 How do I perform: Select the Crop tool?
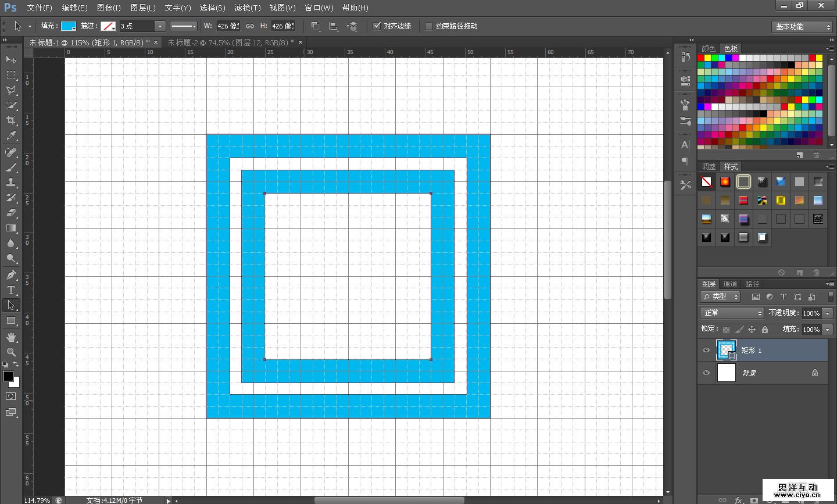coord(11,120)
